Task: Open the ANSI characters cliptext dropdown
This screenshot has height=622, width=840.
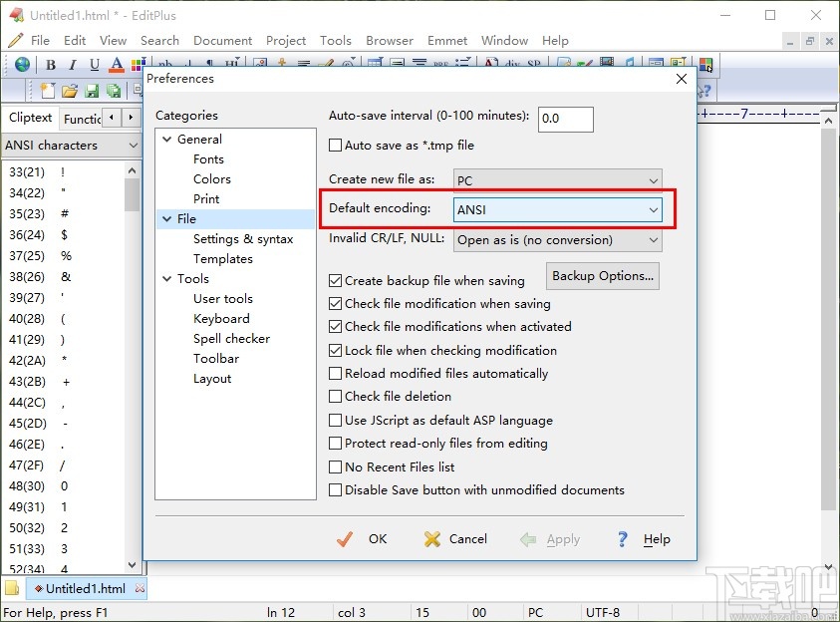Action: click(x=72, y=146)
